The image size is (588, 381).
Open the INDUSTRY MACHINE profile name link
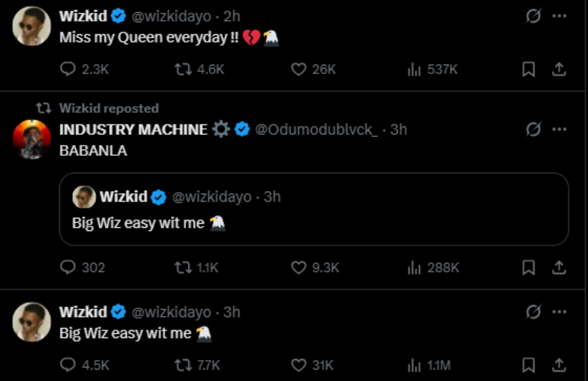click(133, 130)
